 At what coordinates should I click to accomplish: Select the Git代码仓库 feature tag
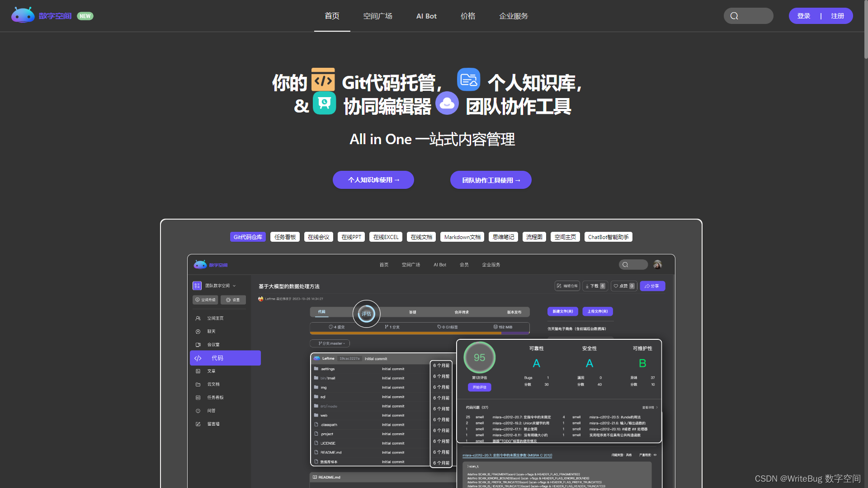(248, 237)
